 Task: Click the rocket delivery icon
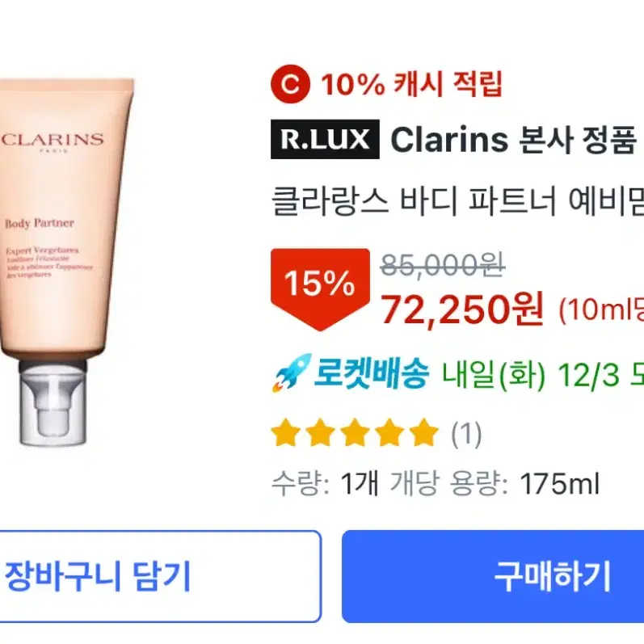292,373
